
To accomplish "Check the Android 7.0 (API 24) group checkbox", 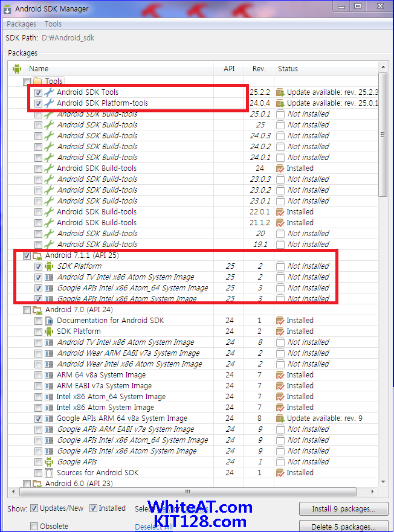I will click(27, 310).
